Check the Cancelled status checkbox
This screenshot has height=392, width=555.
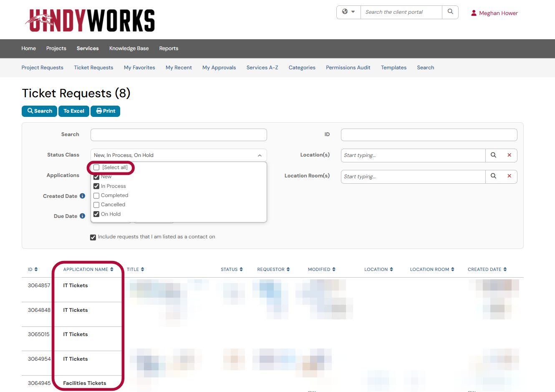[x=96, y=205]
